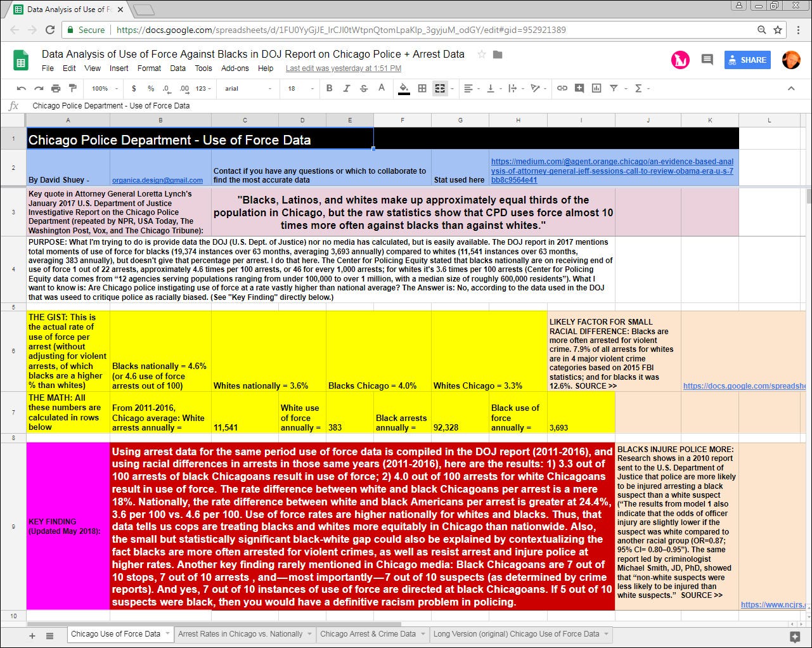
Task: Switch to Chicago Arrest & Crime Data tab
Action: (x=368, y=633)
